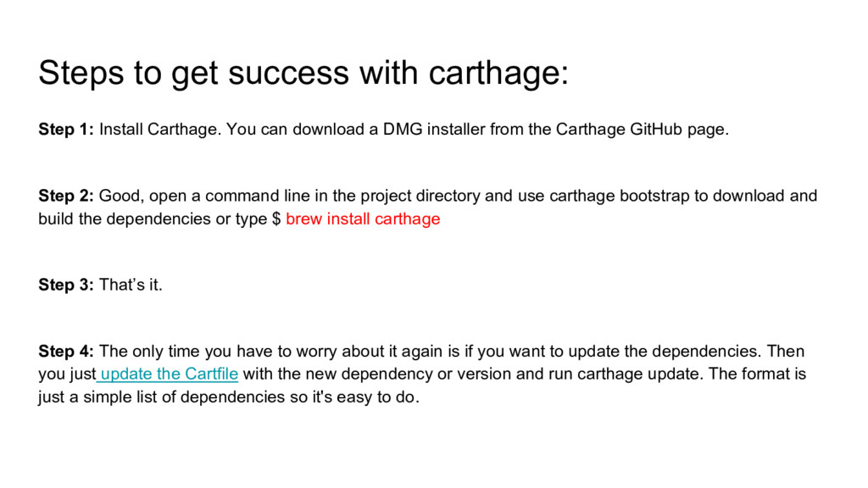The image size is (868, 488).
Task: Select the bold "Step 4:" label
Action: 66,352
